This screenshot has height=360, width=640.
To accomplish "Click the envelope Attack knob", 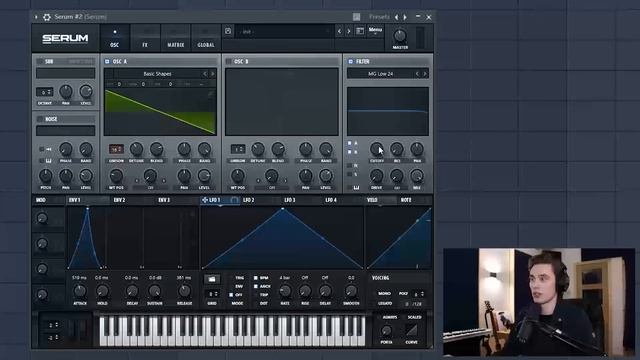I will click(x=80, y=291).
